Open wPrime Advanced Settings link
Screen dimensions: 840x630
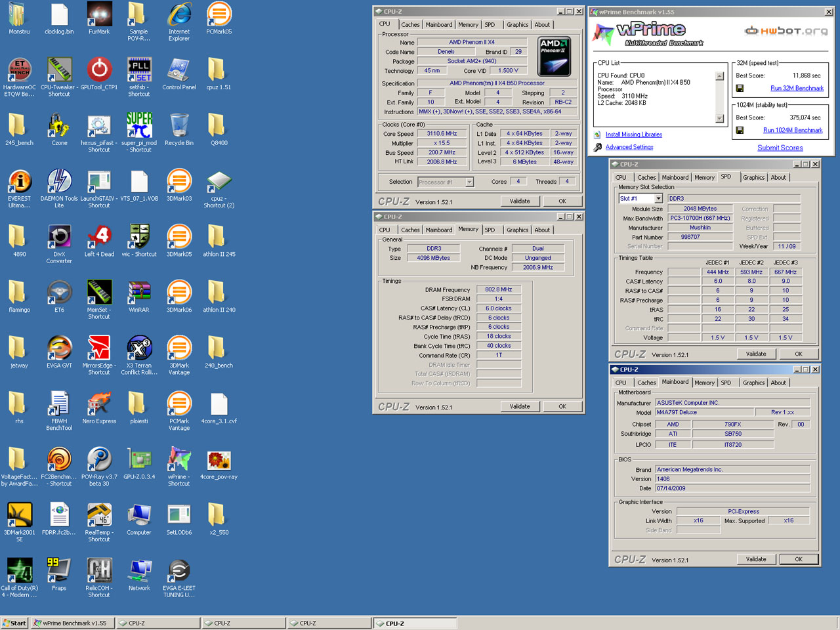tap(629, 147)
